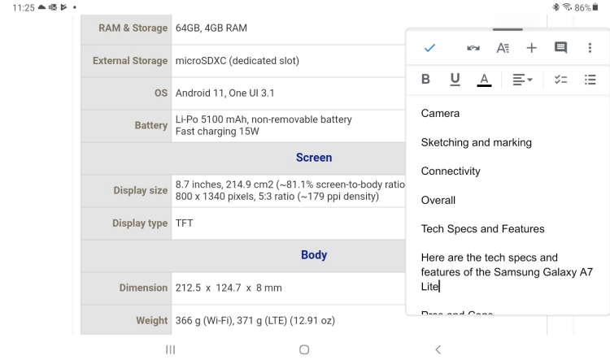Click the 'Connectivity' line in the document

(x=451, y=171)
